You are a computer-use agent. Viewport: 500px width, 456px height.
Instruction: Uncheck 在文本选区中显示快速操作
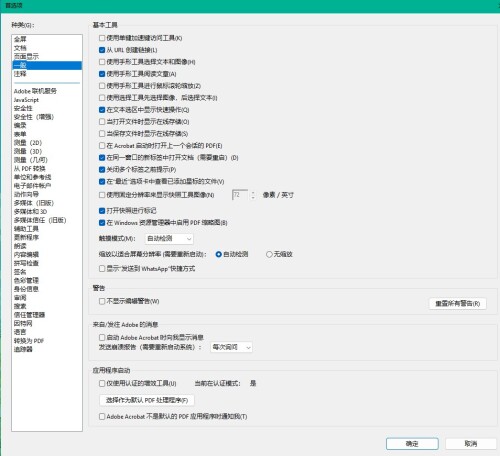click(x=102, y=110)
